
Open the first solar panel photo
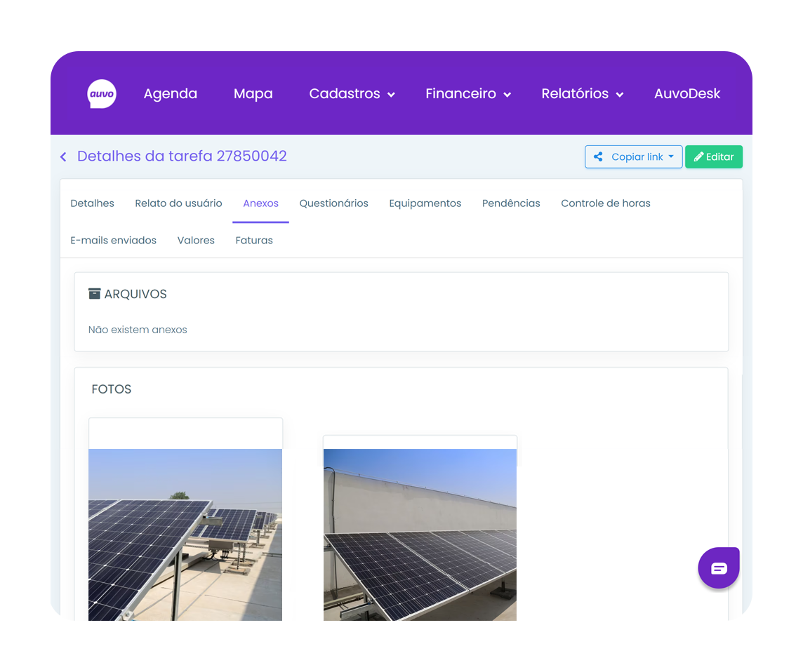tap(185, 537)
